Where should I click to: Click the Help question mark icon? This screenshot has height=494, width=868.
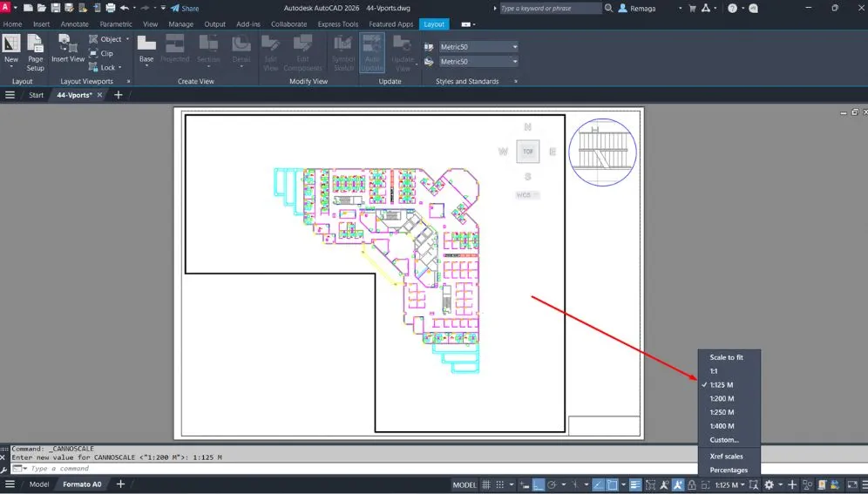click(732, 8)
